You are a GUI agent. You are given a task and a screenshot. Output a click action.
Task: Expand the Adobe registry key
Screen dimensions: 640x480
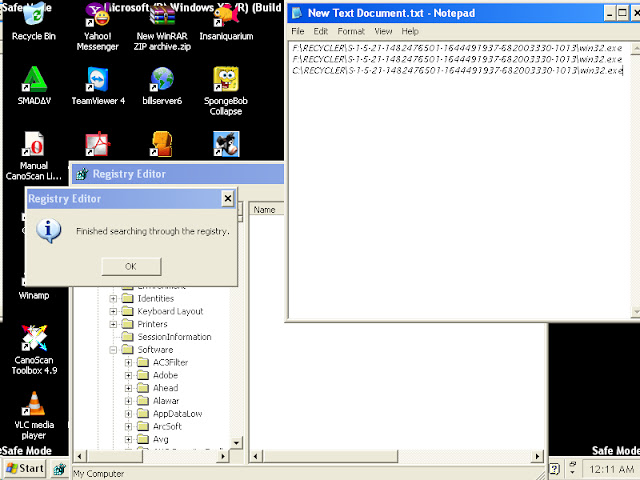(129, 375)
